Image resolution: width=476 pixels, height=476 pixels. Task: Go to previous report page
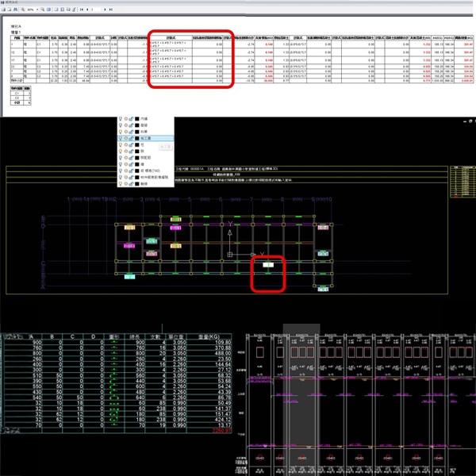pyautogui.click(x=87, y=10)
